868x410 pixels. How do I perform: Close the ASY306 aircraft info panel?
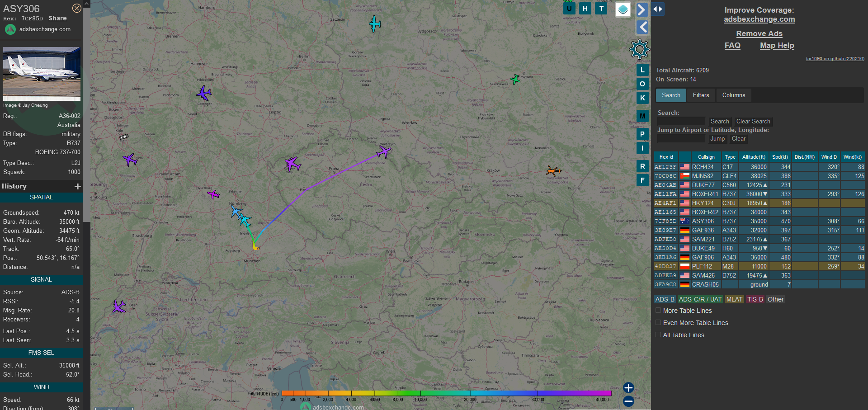[x=77, y=8]
